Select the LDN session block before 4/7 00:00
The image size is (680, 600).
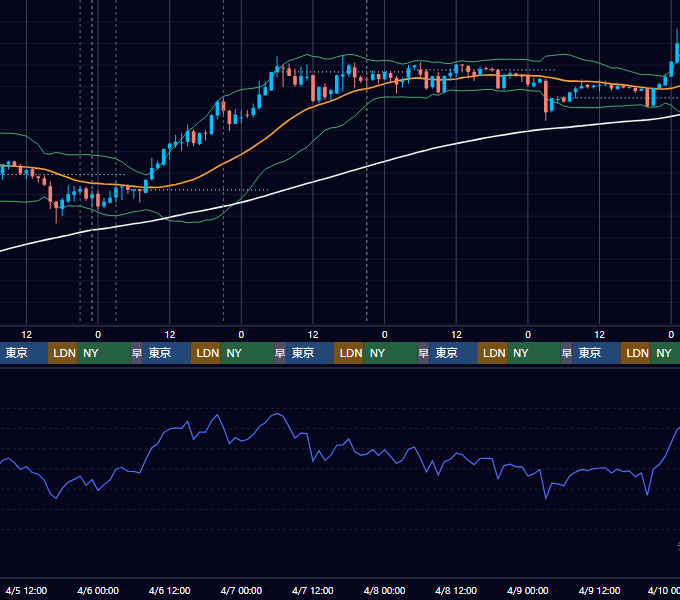(206, 353)
